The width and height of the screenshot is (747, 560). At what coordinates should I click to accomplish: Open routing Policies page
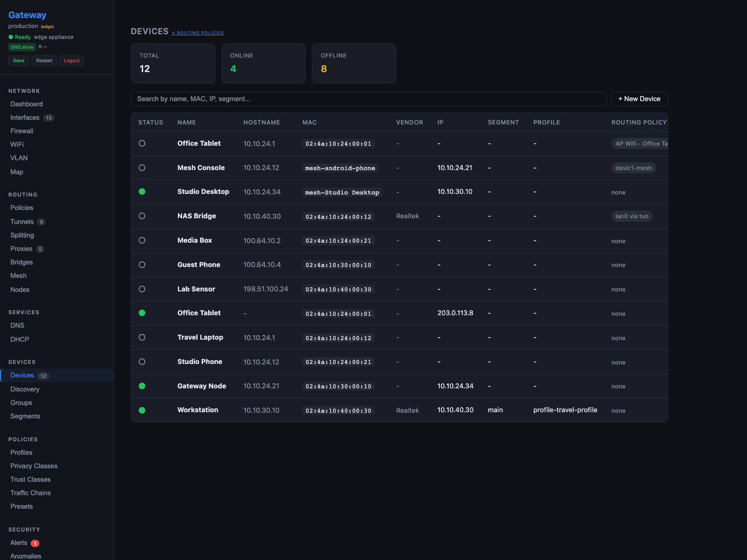22,208
